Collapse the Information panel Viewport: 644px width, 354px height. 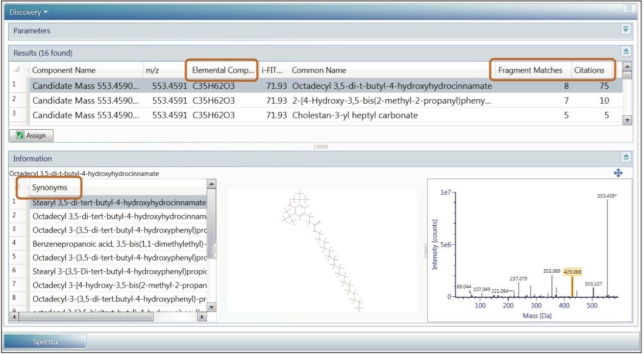tap(626, 157)
